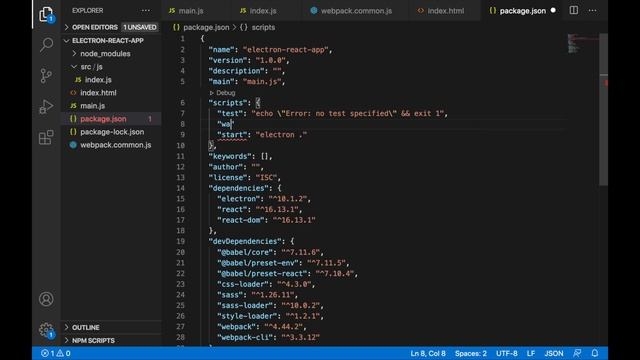The width and height of the screenshot is (640, 360).
Task: Collapse the ELECTRON-REACT-APP folder tree
Action: (111, 40)
